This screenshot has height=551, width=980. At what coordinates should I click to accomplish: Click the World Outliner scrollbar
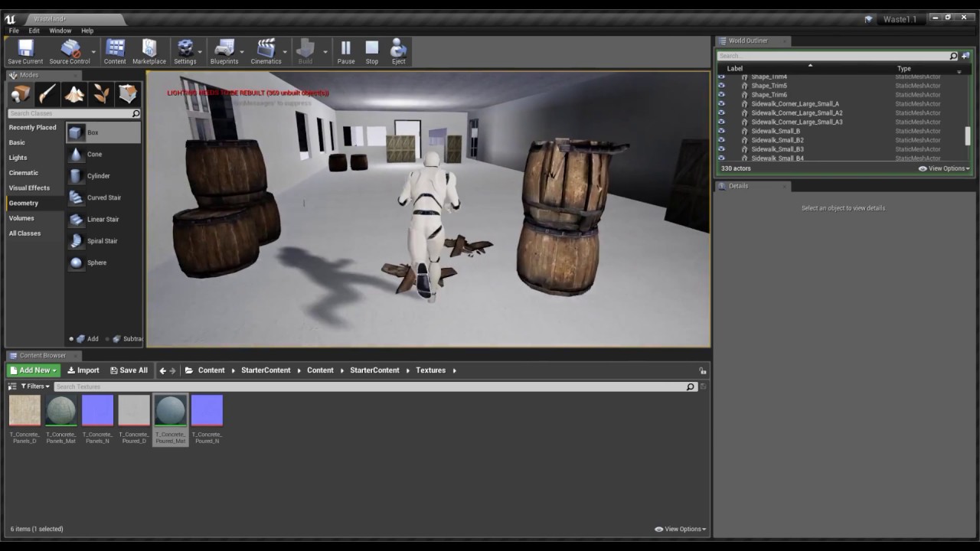pyautogui.click(x=968, y=135)
